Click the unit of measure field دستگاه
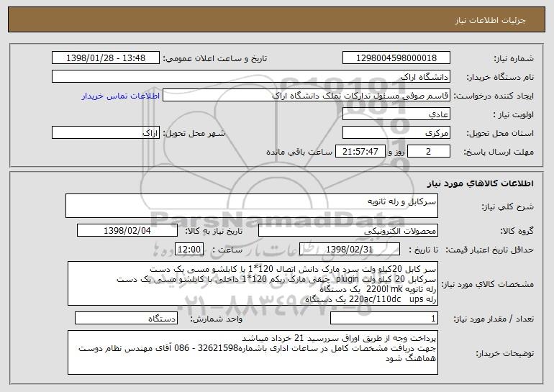 point(126,319)
